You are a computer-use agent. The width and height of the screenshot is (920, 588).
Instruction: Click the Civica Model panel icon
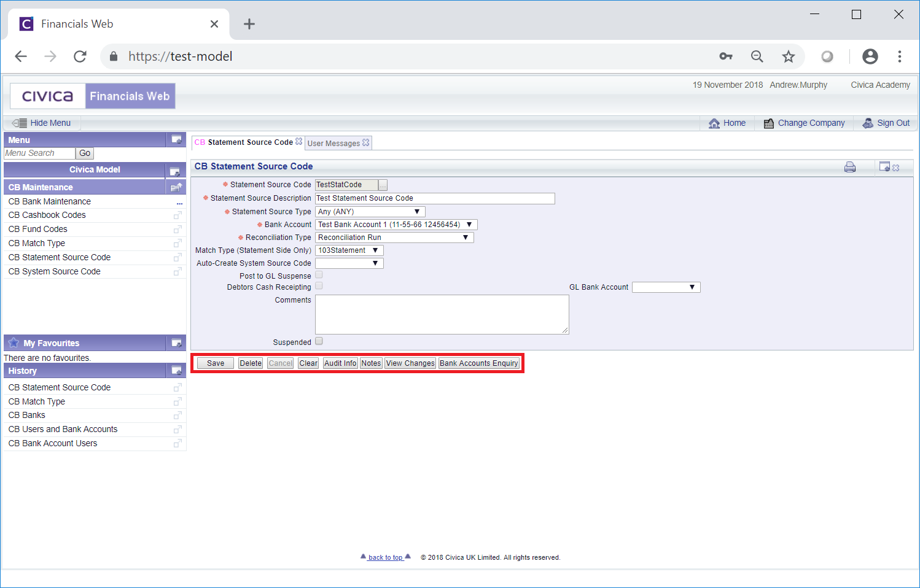point(174,171)
